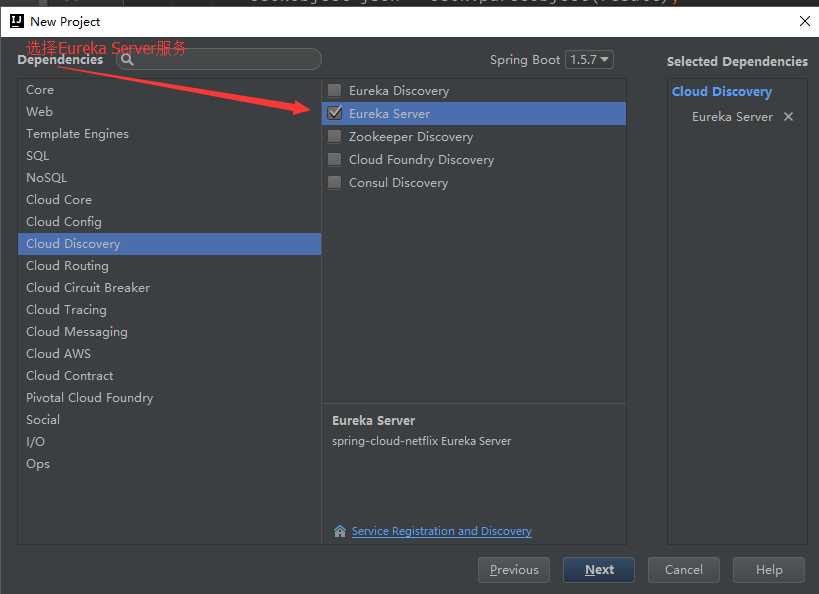Click the IntelliJ IDEA logo icon
Viewport: 819px width, 594px height.
point(17,21)
